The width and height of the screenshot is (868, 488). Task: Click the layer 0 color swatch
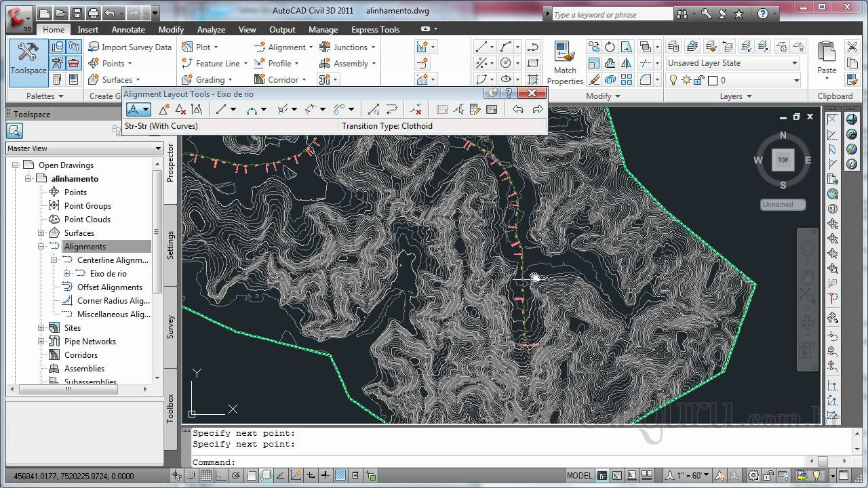pyautogui.click(x=712, y=80)
